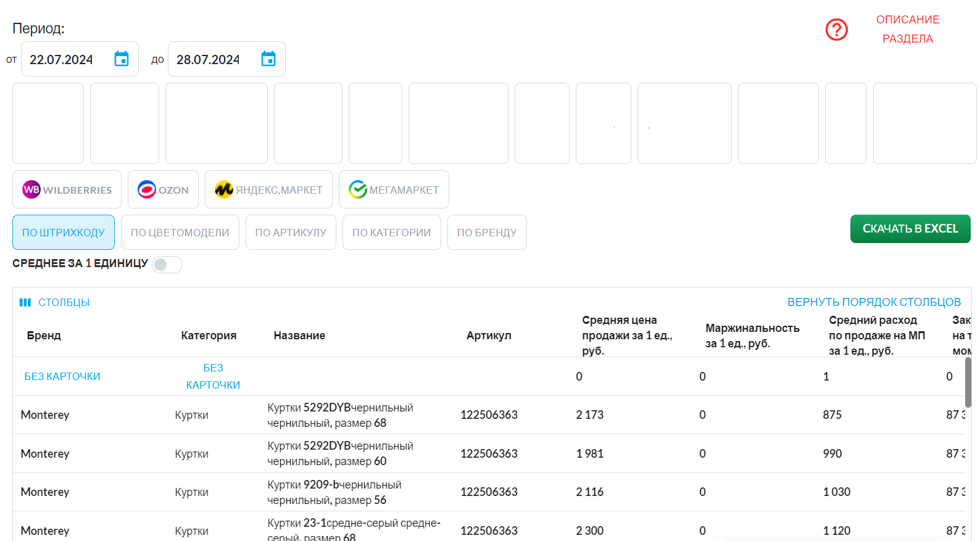
Task: Filter by the ЯНДЕКС.МАРКЕТ marketplace button
Action: pos(268,189)
